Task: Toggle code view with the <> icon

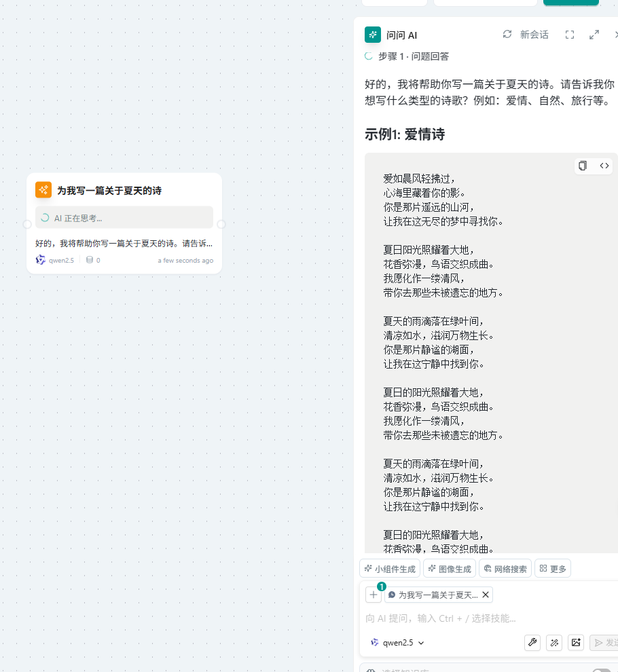Action: coord(604,166)
